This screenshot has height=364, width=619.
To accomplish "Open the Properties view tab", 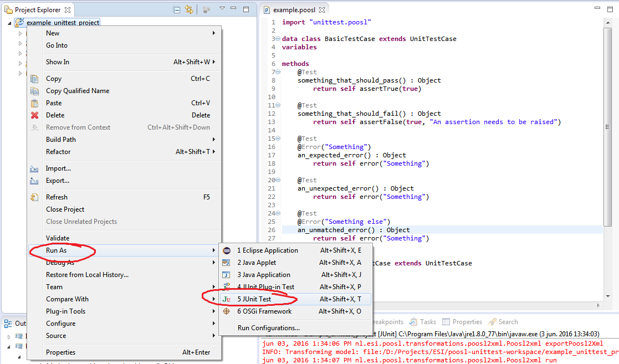I will point(462,322).
